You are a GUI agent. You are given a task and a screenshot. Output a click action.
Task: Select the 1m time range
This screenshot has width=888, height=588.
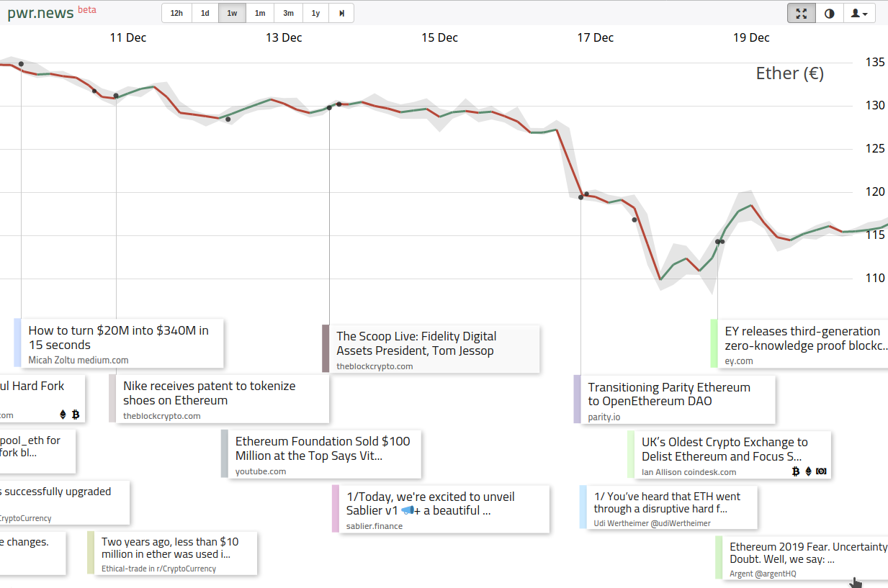pos(260,13)
